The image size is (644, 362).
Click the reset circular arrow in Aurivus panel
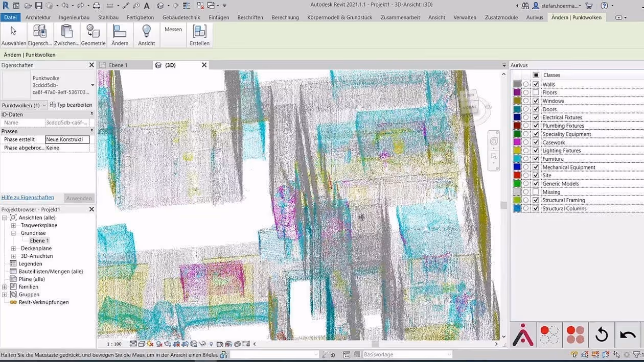602,335
